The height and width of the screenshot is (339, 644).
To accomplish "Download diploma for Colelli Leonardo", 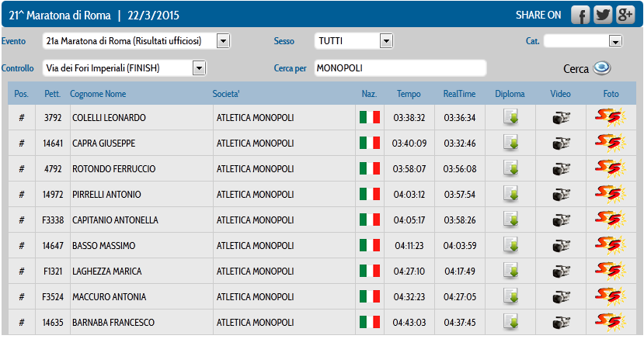I will (x=510, y=117).
